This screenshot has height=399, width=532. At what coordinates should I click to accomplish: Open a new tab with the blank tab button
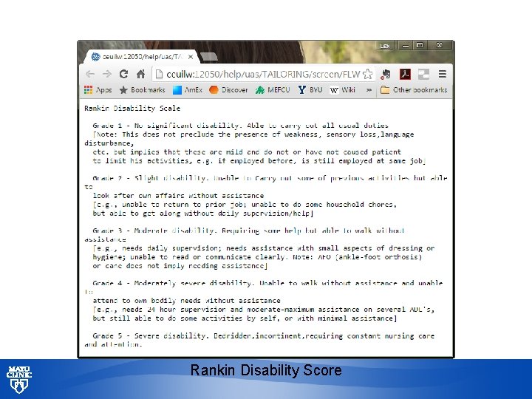coord(209,57)
